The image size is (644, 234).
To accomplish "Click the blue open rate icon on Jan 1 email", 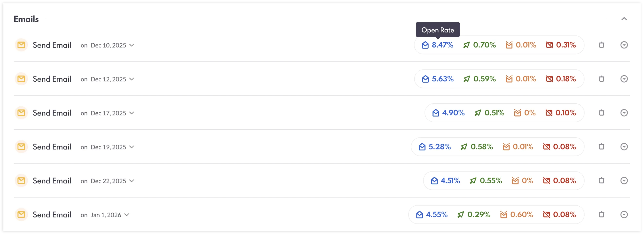I will pos(421,215).
